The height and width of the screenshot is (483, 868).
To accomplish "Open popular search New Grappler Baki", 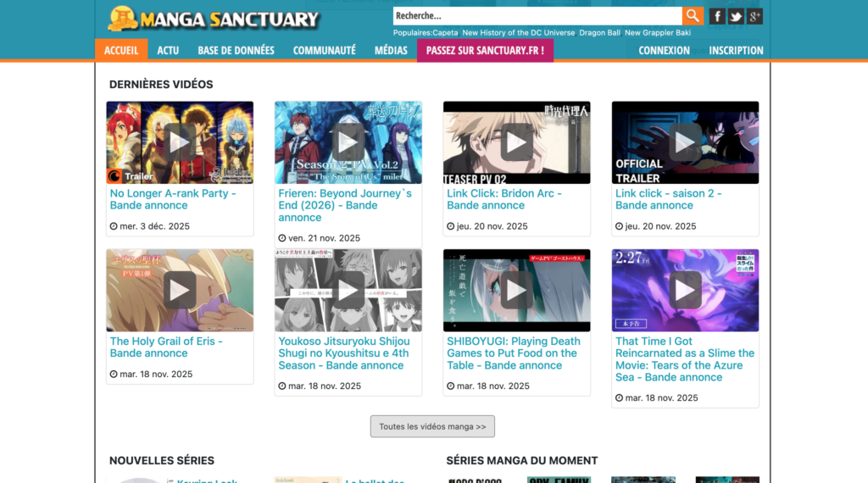I will (658, 33).
